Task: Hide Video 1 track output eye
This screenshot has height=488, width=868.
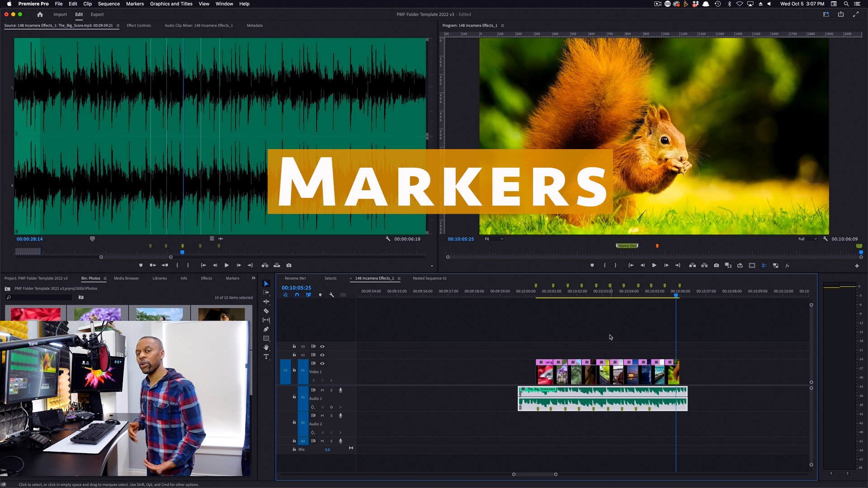Action: tap(322, 363)
